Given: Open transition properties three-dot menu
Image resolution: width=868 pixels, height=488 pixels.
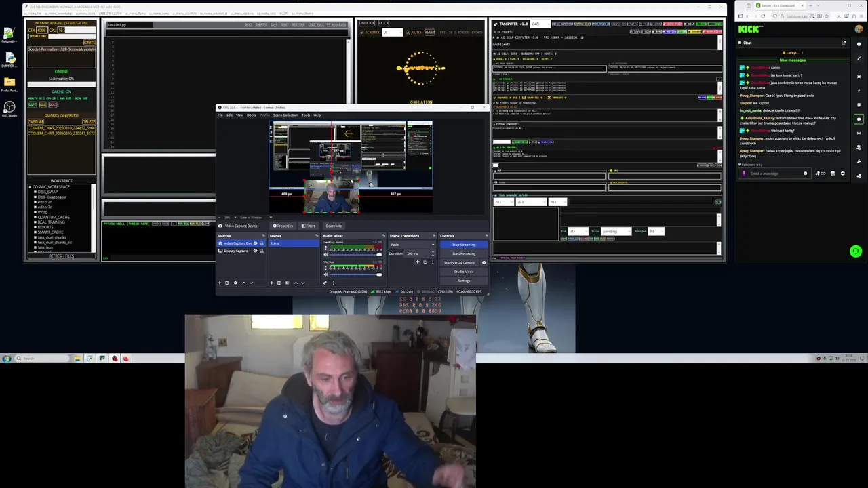Looking at the screenshot, I should 433,262.
